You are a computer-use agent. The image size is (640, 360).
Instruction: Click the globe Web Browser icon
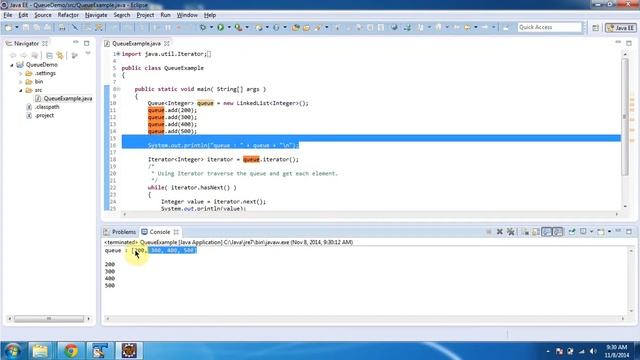[394, 27]
